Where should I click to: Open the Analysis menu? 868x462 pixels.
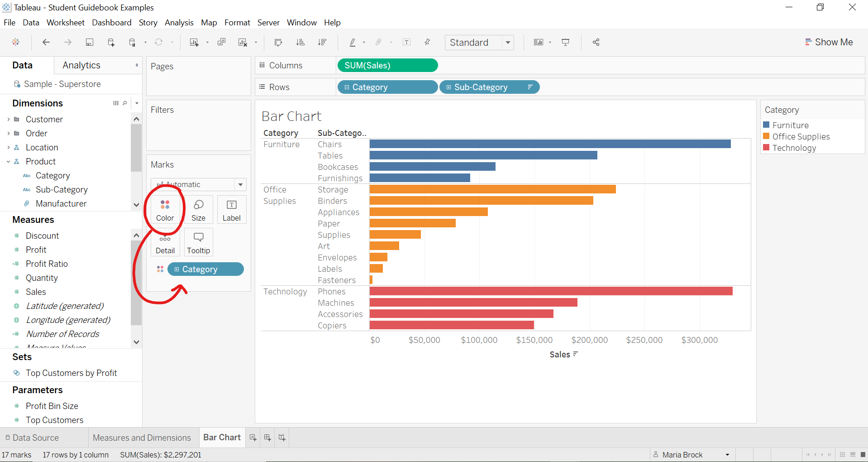point(179,22)
